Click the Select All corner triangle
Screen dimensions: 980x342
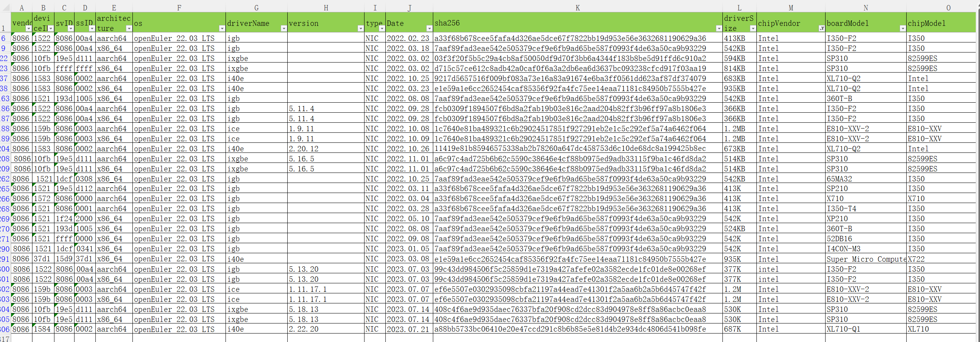point(5,8)
